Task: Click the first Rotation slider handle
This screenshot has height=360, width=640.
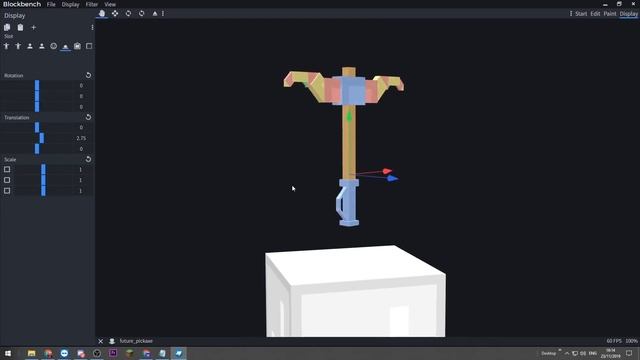Action: pyautogui.click(x=37, y=85)
